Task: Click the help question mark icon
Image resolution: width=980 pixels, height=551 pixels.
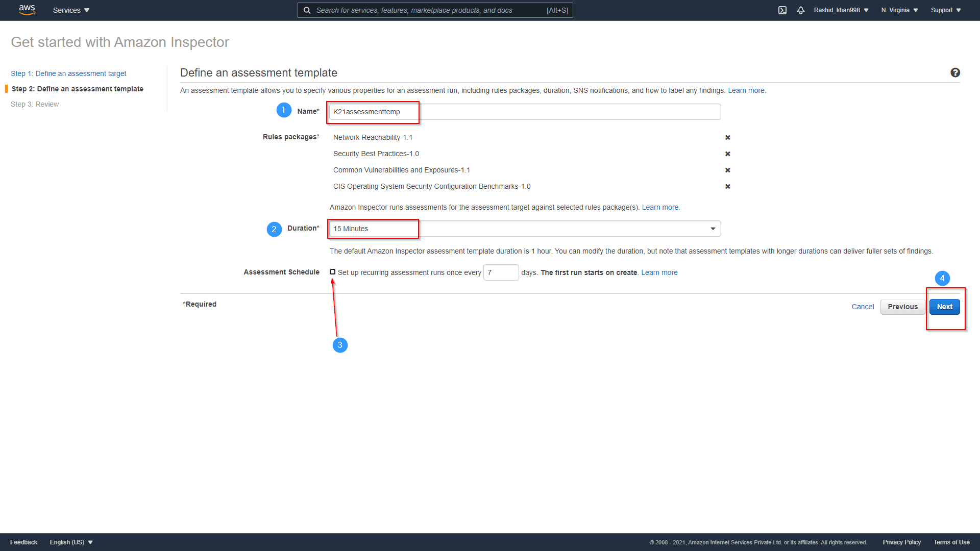Action: click(x=955, y=72)
